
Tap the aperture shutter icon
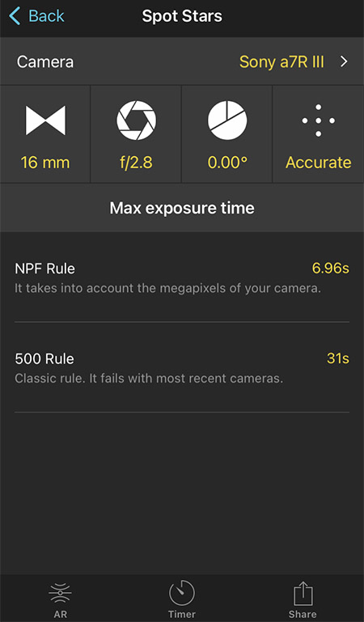click(136, 121)
